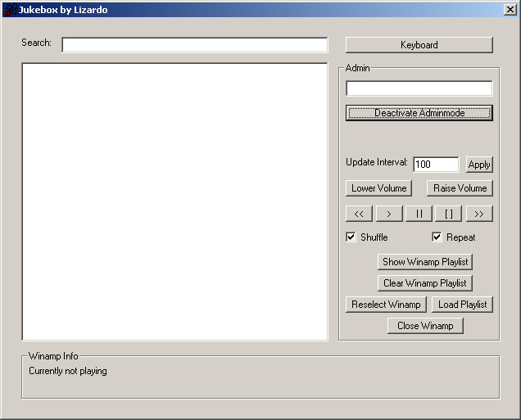This screenshot has width=521, height=420.
Task: Apply the update interval
Action: 478,165
